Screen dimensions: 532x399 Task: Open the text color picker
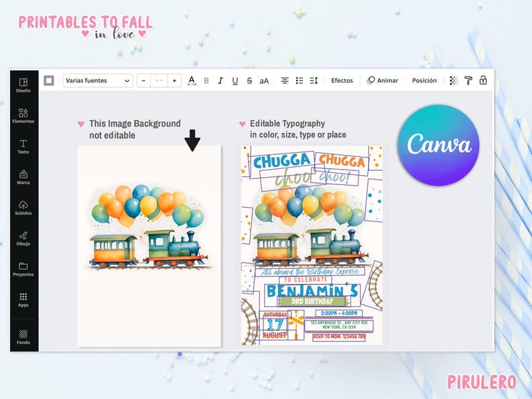(x=192, y=80)
